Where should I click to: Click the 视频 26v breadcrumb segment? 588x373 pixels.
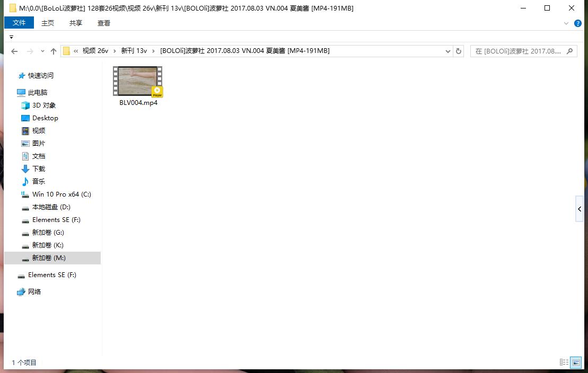click(x=95, y=51)
